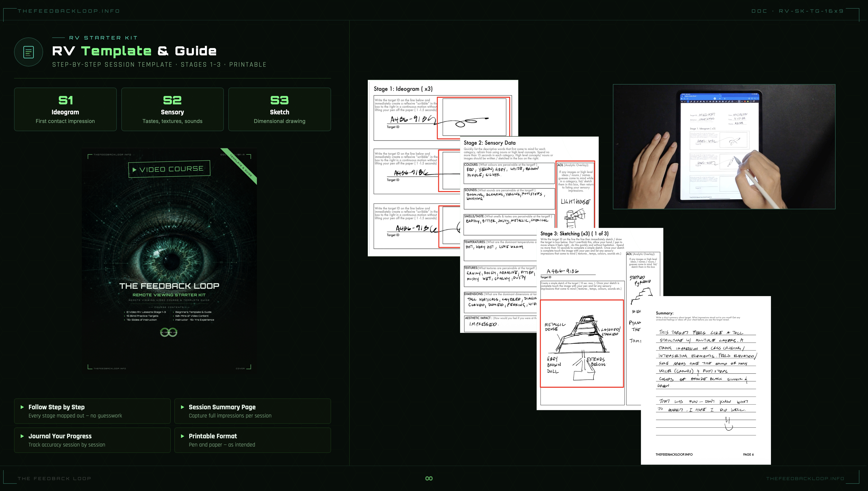
Task: Click 'Track accuracy session by session' text
Action: coord(67,445)
